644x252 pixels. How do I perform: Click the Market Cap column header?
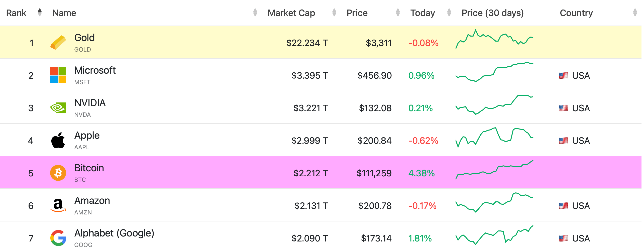(x=291, y=13)
